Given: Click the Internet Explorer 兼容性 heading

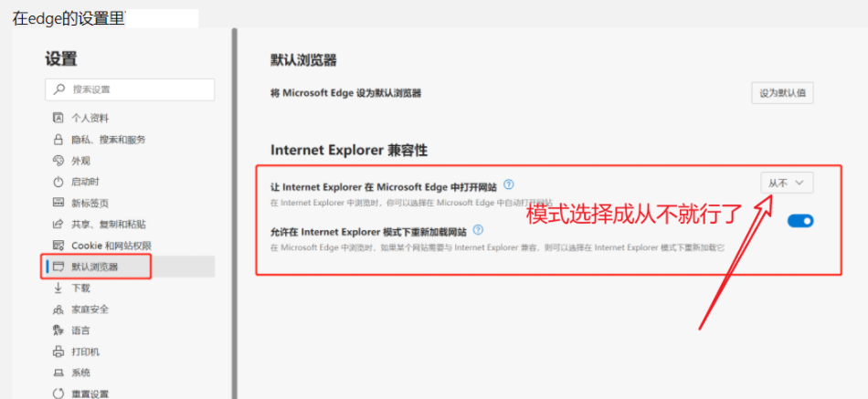Looking at the screenshot, I should [x=349, y=150].
